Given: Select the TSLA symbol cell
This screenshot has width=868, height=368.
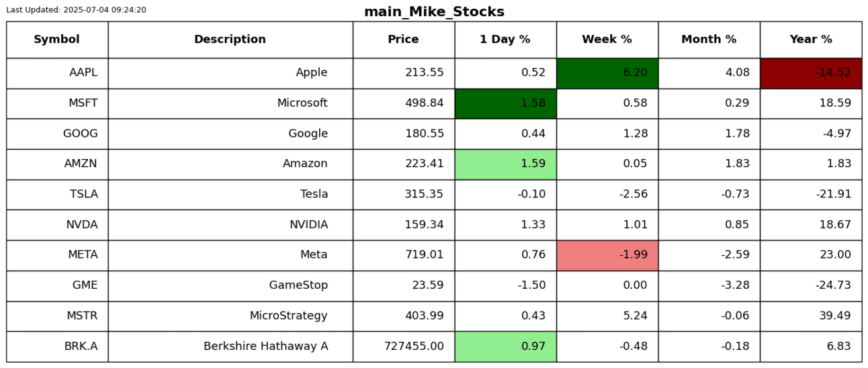Looking at the screenshot, I should point(57,195).
